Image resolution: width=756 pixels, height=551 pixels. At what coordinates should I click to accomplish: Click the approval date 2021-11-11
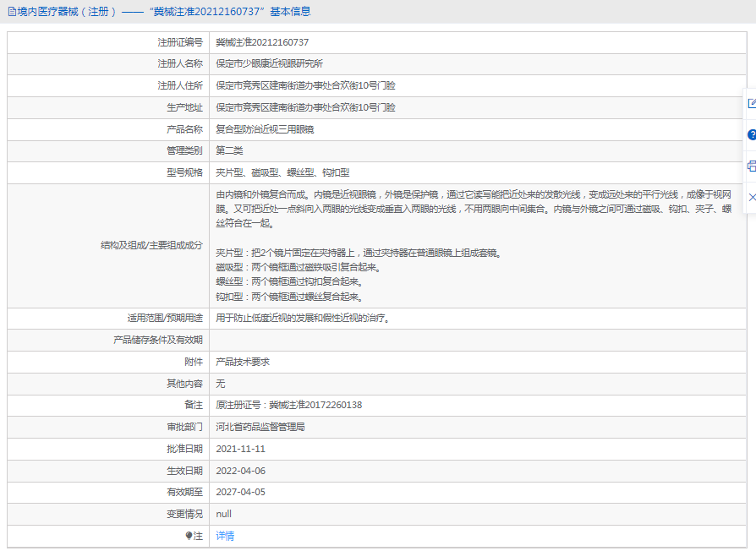[240, 450]
